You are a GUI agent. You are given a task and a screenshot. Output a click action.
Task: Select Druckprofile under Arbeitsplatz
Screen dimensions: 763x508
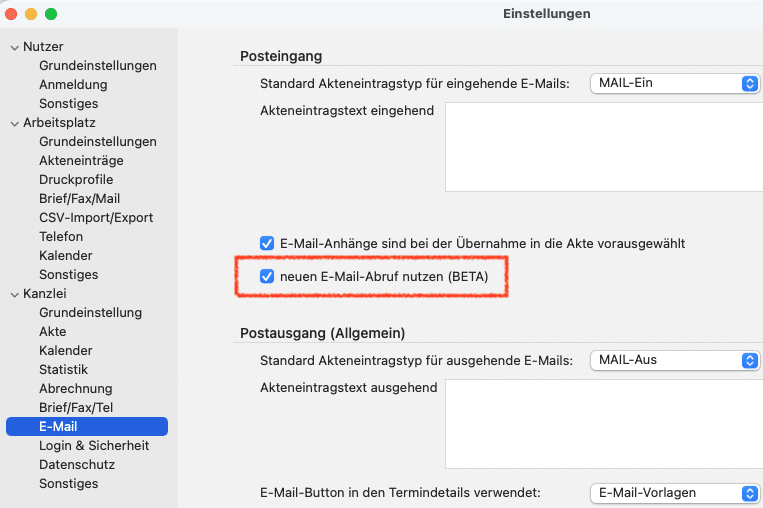pyautogui.click(x=76, y=180)
